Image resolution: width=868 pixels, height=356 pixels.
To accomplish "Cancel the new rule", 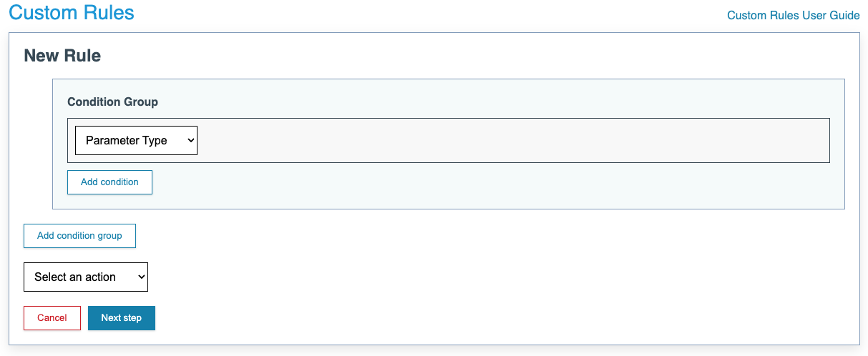I will pos(52,318).
